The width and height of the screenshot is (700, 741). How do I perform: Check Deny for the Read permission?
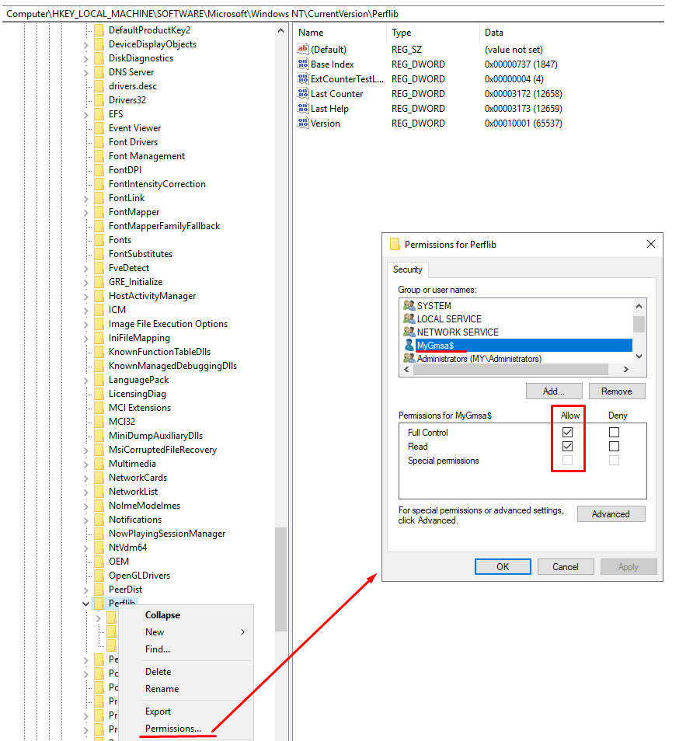[x=614, y=446]
